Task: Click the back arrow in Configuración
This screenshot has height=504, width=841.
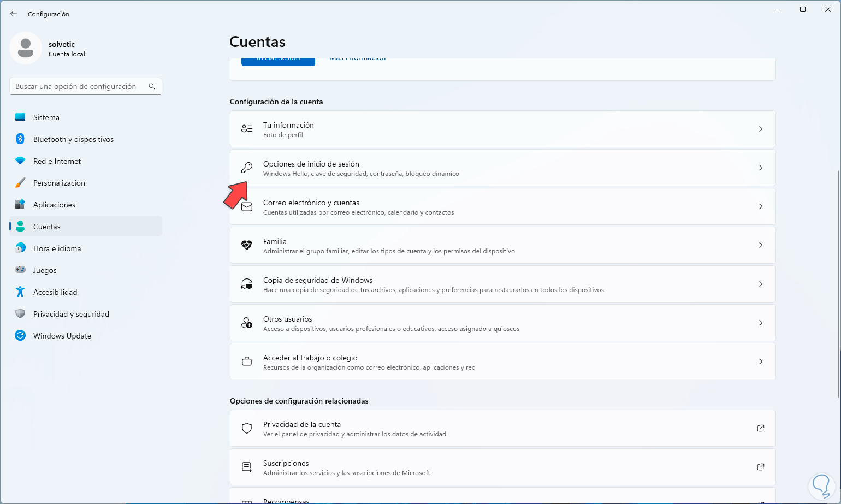Action: click(14, 14)
